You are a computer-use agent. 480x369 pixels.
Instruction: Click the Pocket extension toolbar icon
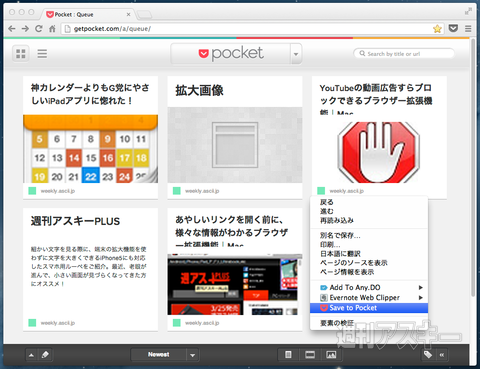pos(453,28)
